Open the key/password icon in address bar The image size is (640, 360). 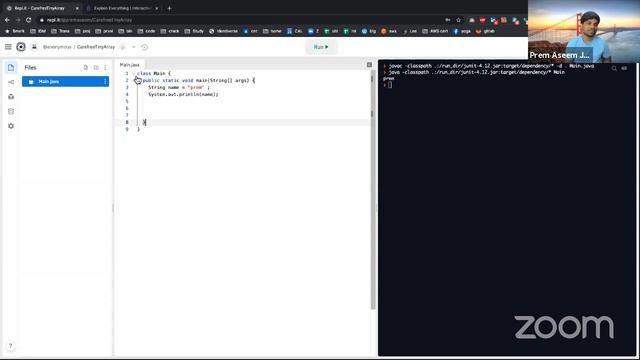click(x=448, y=20)
